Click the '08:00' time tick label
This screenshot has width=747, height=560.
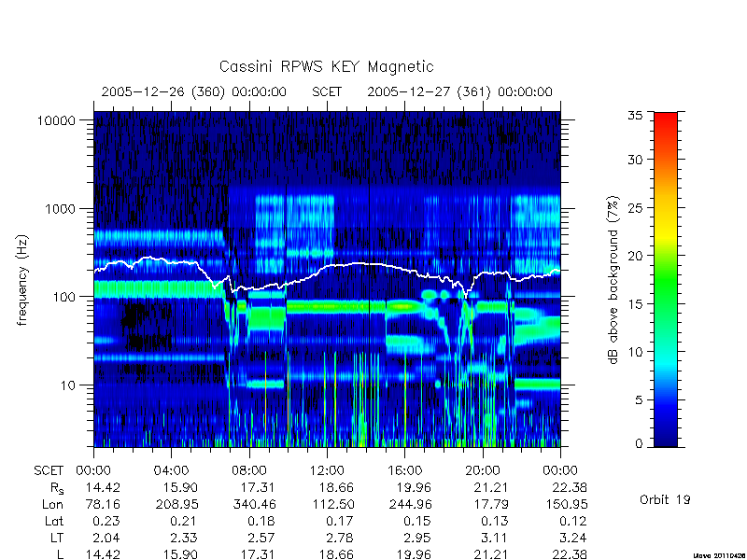tap(249, 471)
